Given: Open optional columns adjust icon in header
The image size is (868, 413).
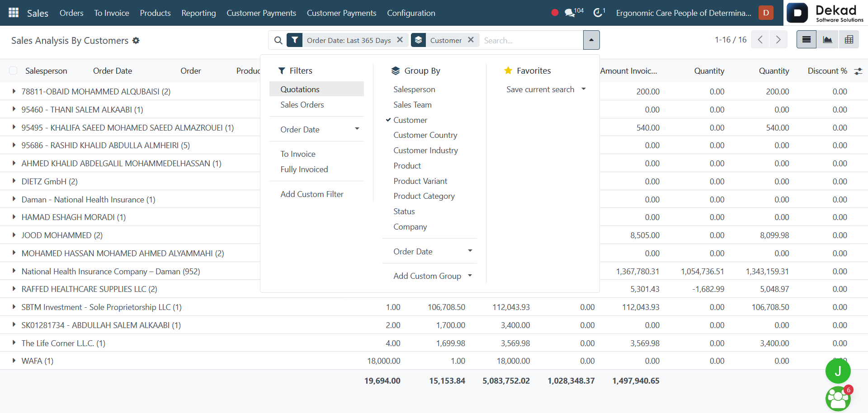Looking at the screenshot, I should pos(858,71).
